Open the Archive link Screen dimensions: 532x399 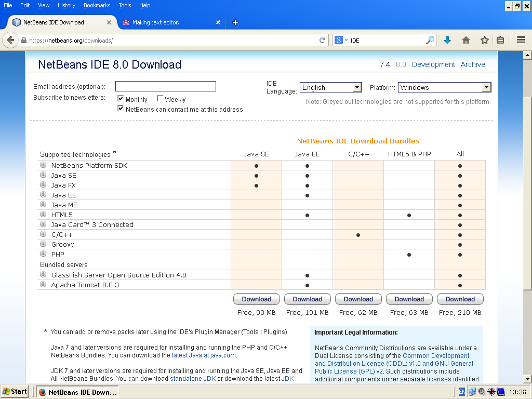pyautogui.click(x=473, y=64)
